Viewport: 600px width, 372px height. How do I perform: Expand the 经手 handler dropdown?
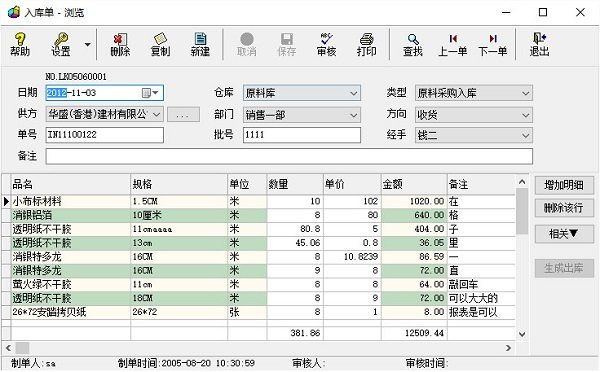point(525,135)
